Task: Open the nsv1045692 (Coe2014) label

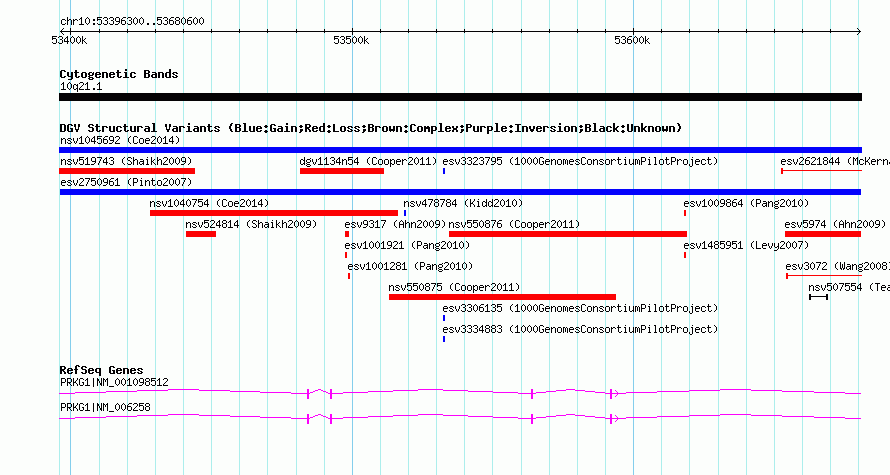Action: pos(120,140)
